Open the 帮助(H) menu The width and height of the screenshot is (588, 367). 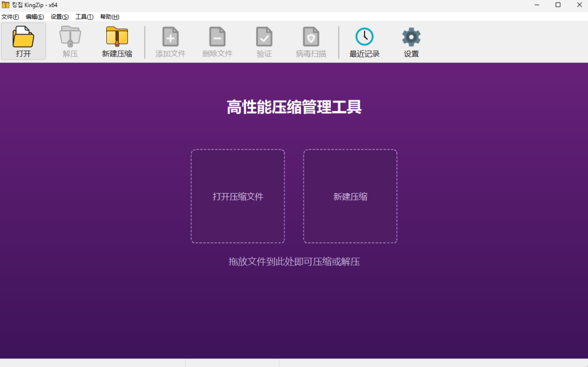coord(110,17)
